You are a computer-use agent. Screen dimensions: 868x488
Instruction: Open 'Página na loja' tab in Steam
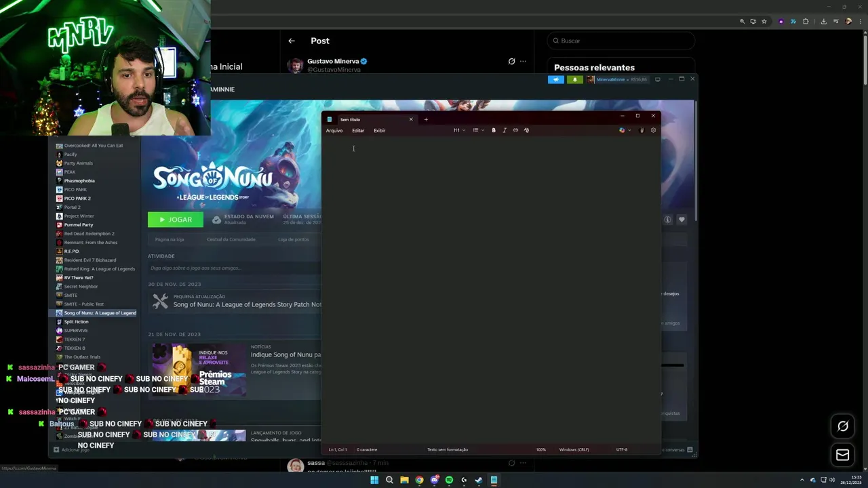[170, 239]
